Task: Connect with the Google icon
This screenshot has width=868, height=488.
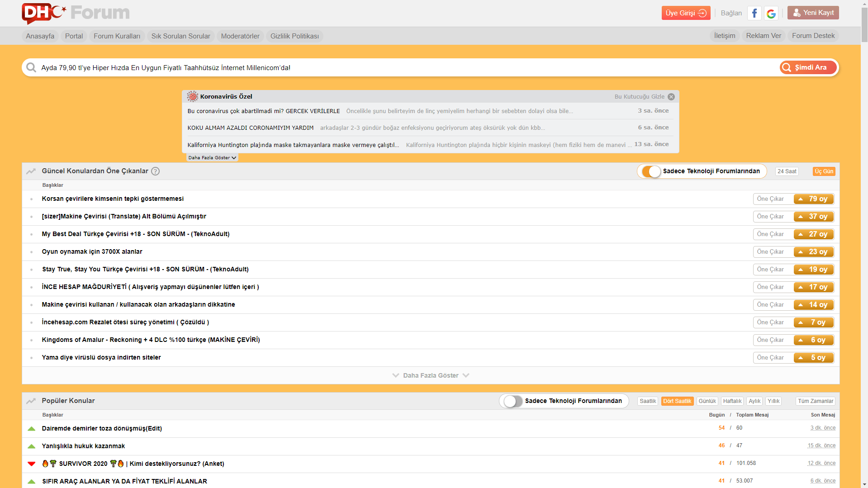Action: [x=771, y=13]
